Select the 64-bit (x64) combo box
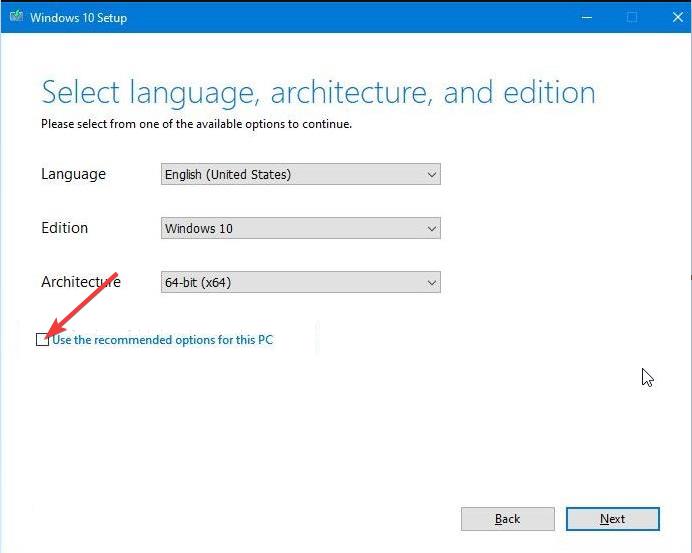This screenshot has height=553, width=692. (x=301, y=282)
